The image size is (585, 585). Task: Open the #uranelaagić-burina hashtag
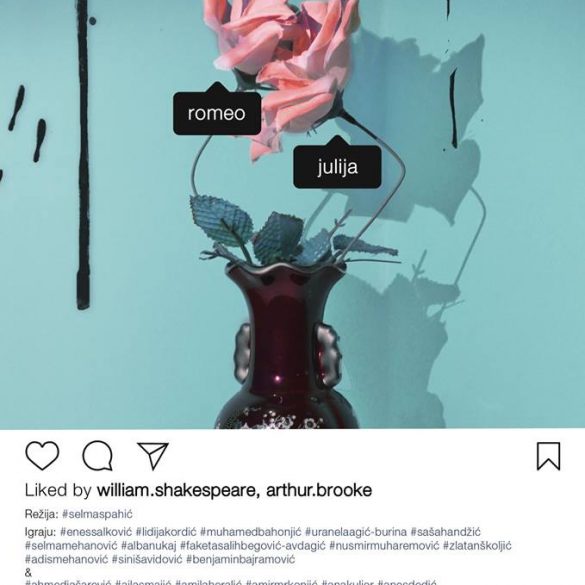(356, 532)
